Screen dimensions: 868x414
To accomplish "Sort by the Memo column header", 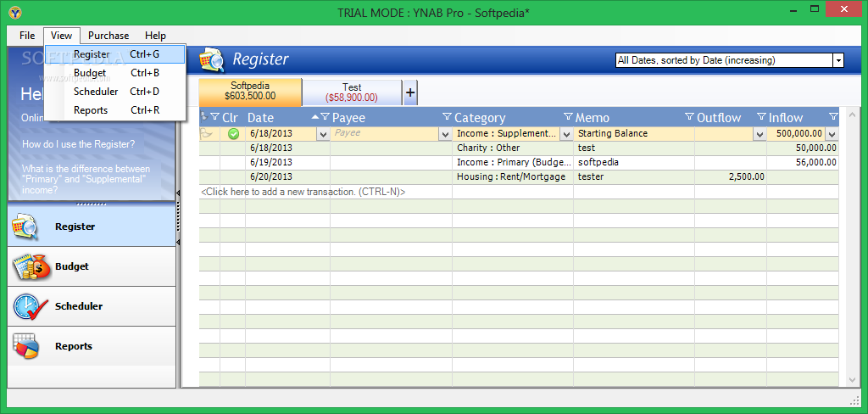I will 593,117.
